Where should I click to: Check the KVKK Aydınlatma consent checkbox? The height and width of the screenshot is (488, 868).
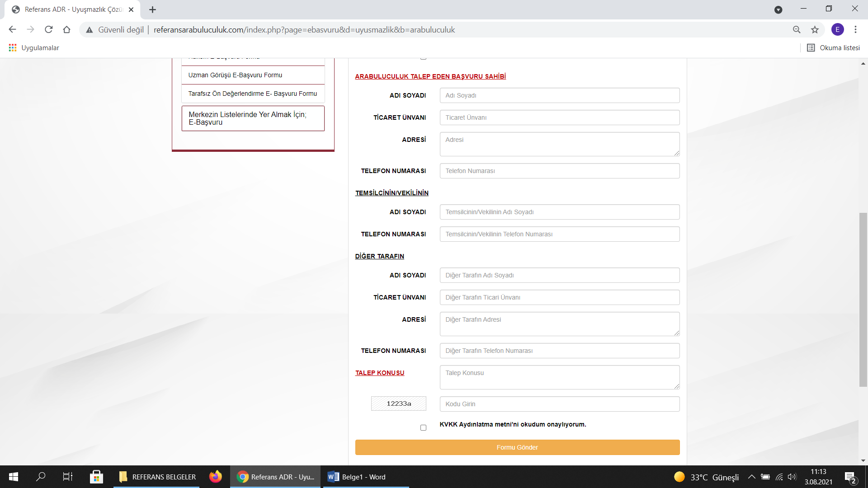pos(423,427)
